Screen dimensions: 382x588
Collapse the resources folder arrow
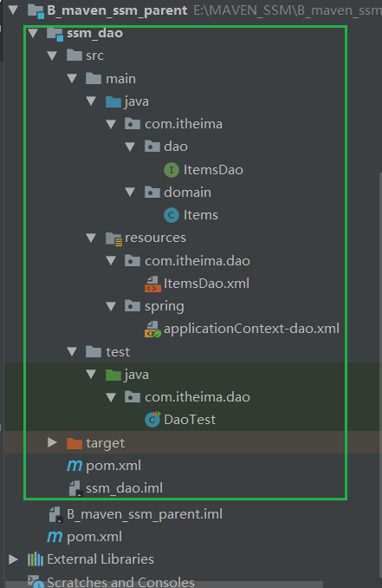[x=91, y=238]
